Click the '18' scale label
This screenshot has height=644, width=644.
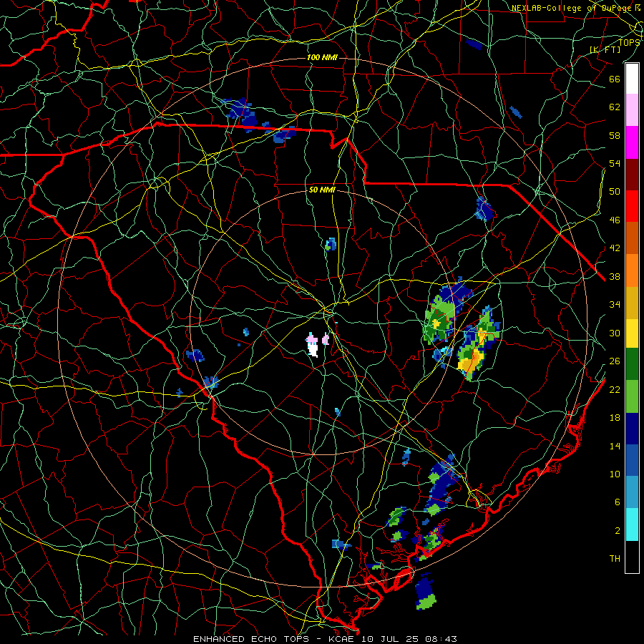click(x=615, y=418)
